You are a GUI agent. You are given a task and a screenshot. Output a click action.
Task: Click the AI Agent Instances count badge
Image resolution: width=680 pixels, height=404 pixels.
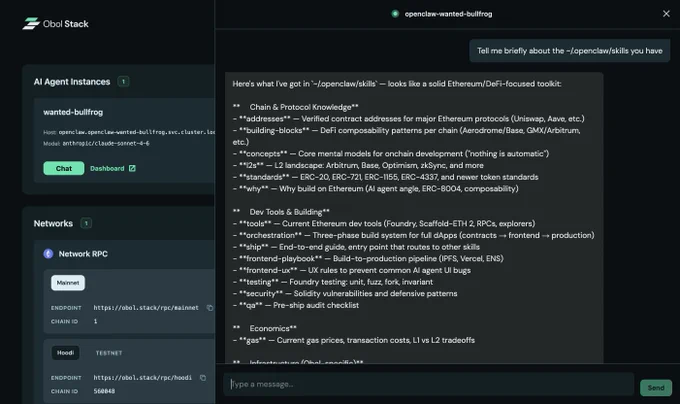tap(123, 81)
